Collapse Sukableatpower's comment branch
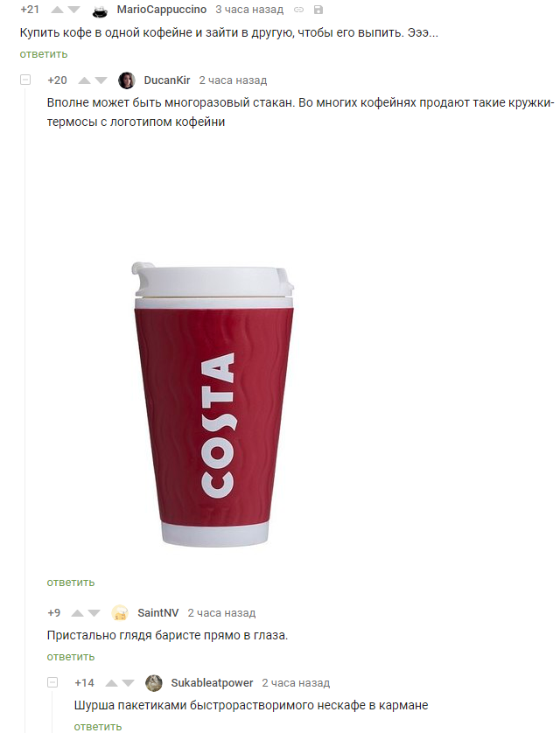 [52, 682]
